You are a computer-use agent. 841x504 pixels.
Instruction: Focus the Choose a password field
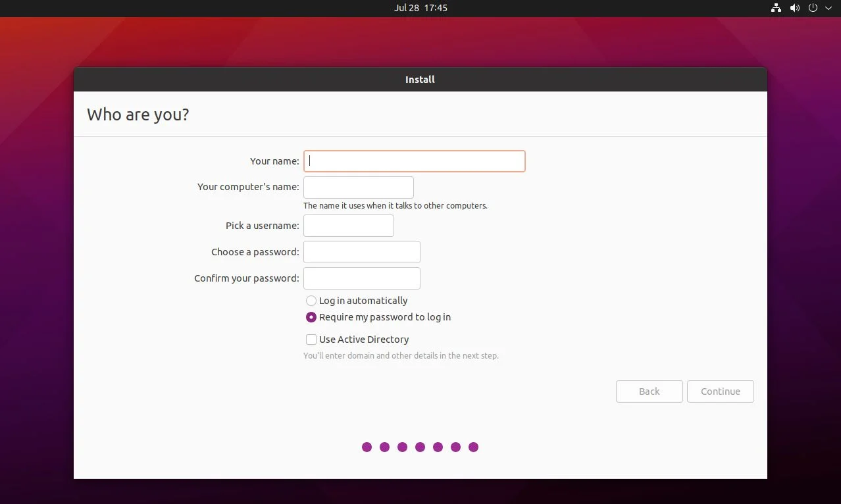362,252
